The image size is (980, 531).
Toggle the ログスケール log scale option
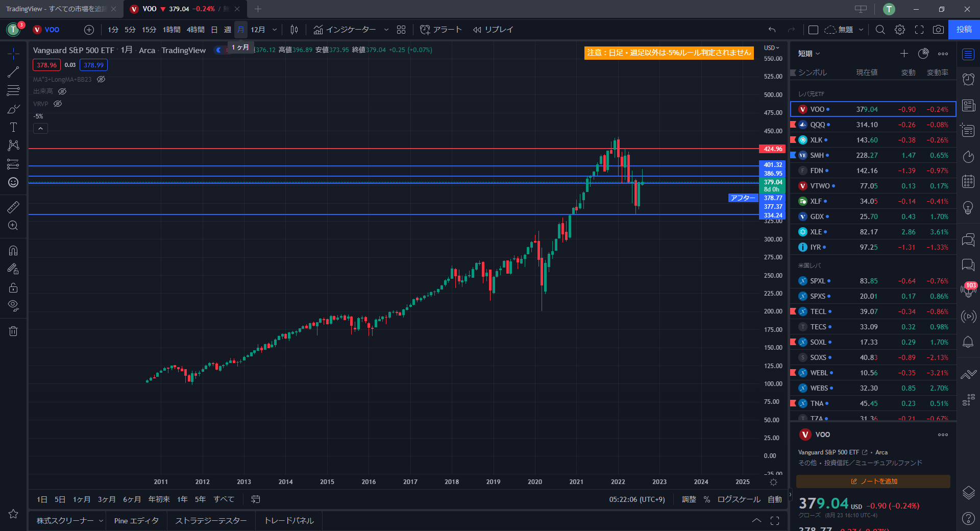point(739,499)
